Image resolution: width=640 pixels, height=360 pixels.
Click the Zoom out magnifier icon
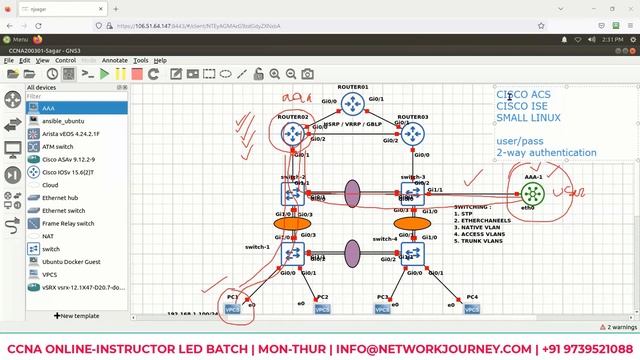pos(291,74)
